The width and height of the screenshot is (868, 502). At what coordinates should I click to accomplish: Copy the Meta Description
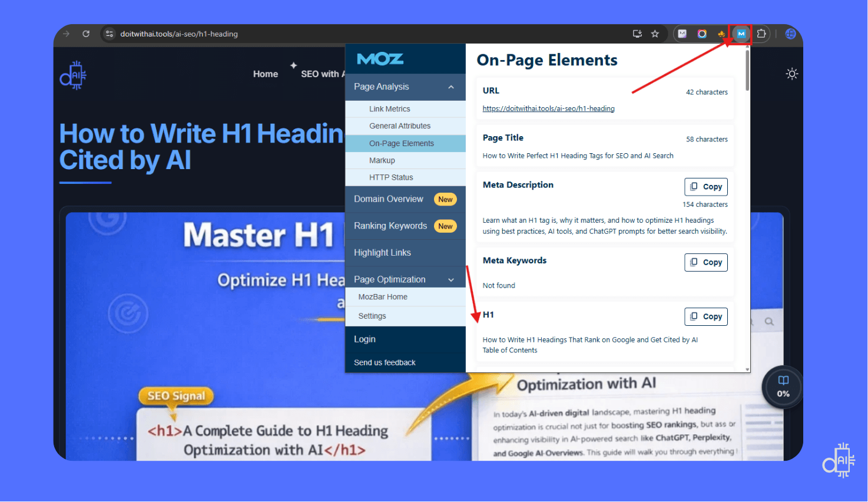706,187
